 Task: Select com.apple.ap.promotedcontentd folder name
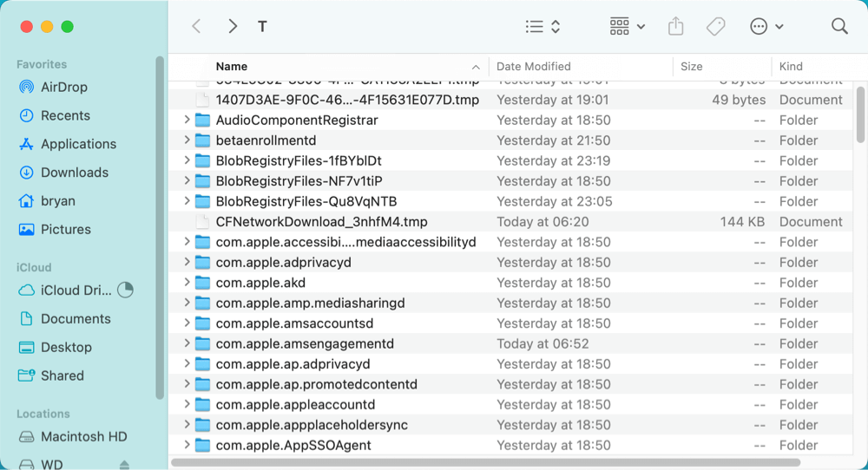[x=317, y=384]
